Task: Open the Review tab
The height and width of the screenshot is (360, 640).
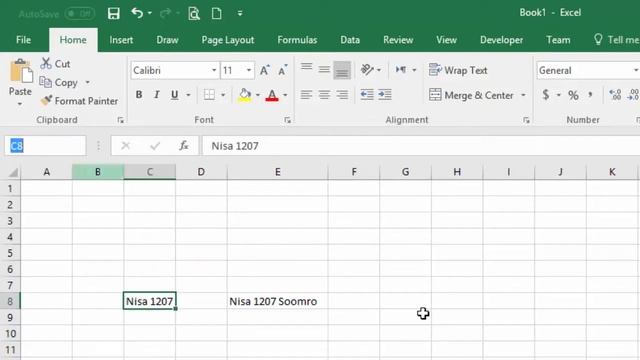Action: 398,40
